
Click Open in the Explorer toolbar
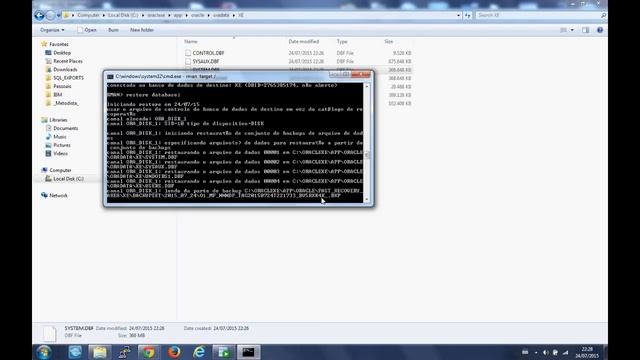(87, 30)
